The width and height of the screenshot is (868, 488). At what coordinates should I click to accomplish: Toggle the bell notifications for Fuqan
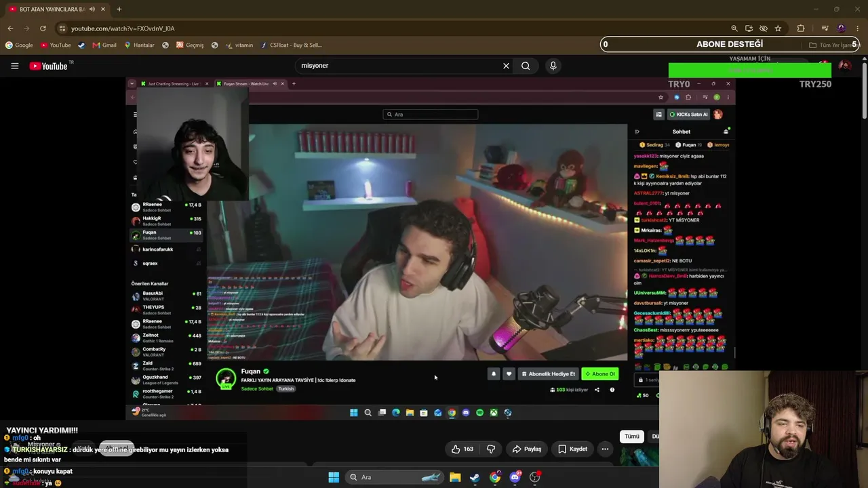tap(494, 374)
